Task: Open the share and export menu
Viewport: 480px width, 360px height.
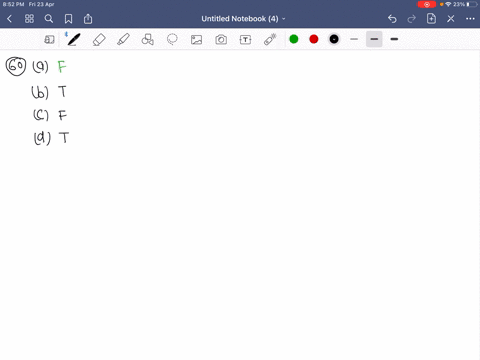Action: tap(88, 19)
